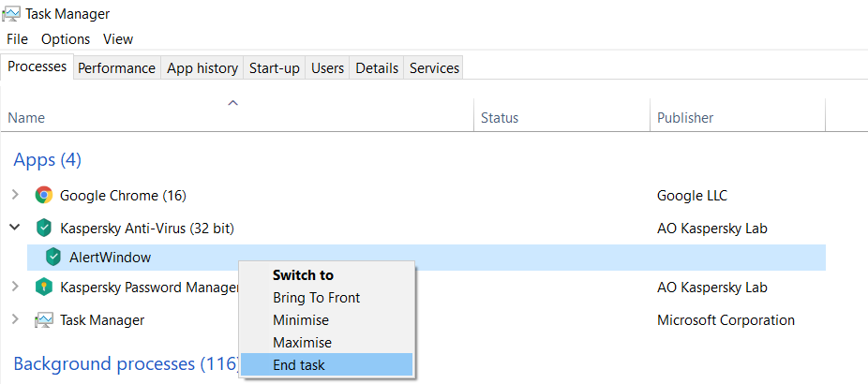
Task: Click the Kaspersky Anti-Virus shield icon
Action: click(43, 228)
